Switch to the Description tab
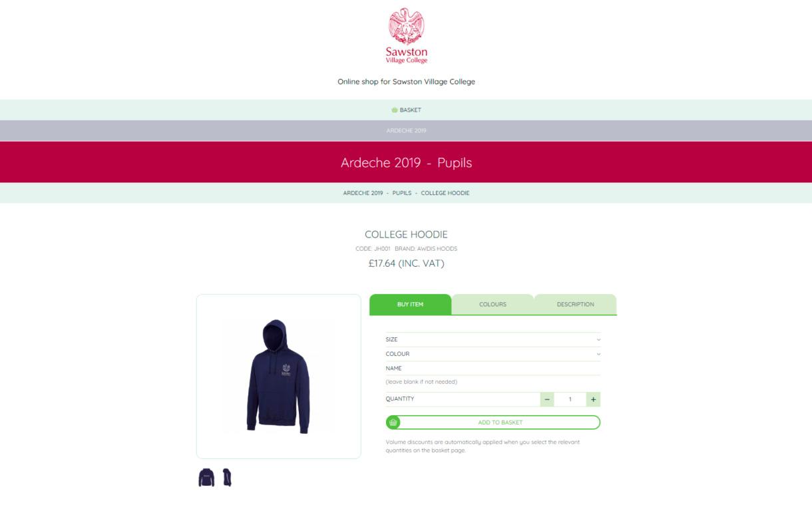812x507 pixels. click(x=575, y=304)
